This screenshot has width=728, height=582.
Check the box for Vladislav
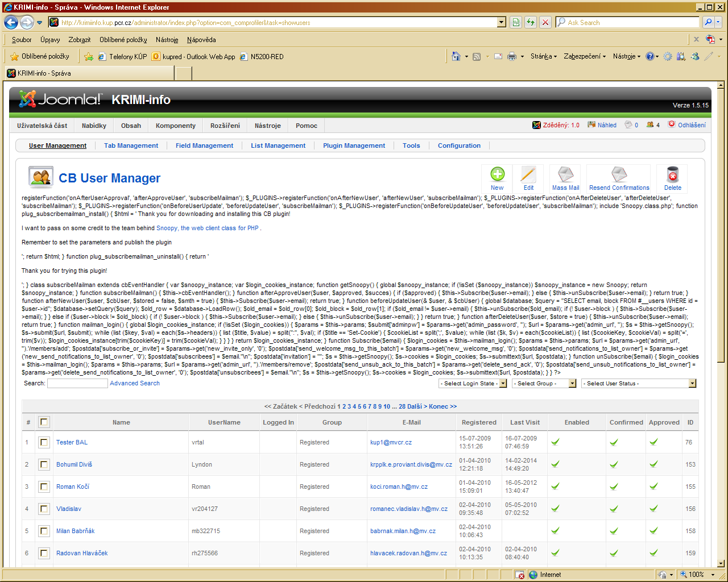point(44,509)
